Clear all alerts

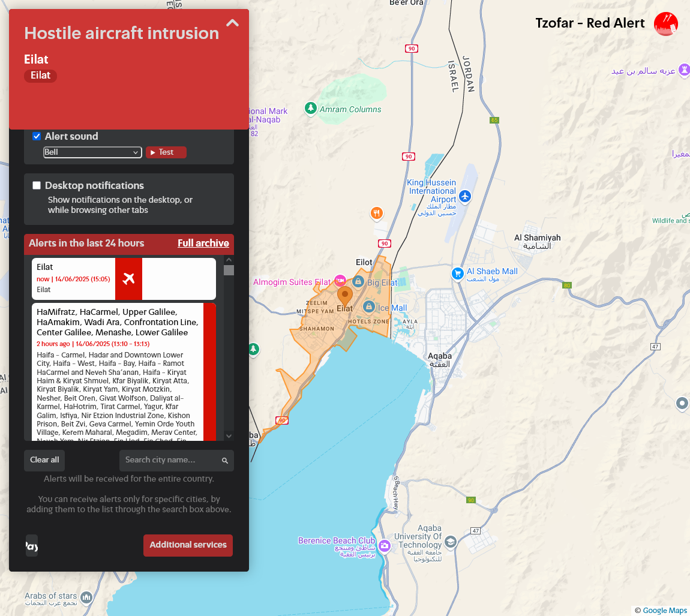[x=44, y=460]
